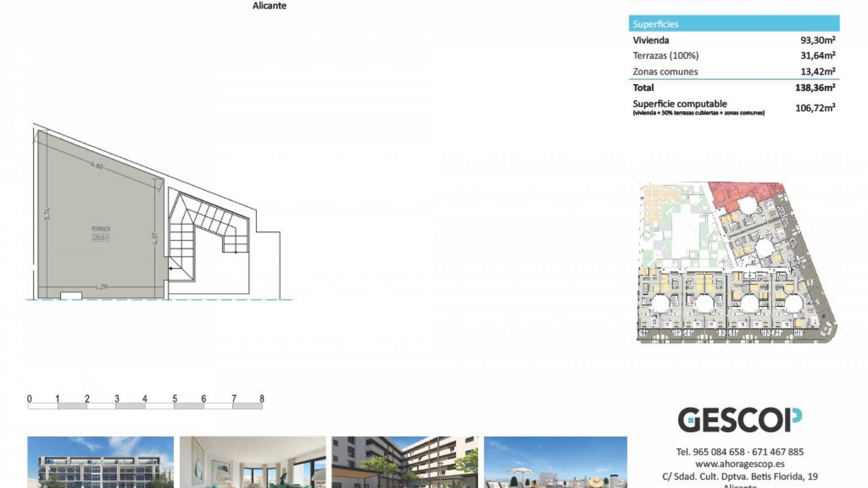View the courtyard rendering thumbnail

[x=405, y=462]
